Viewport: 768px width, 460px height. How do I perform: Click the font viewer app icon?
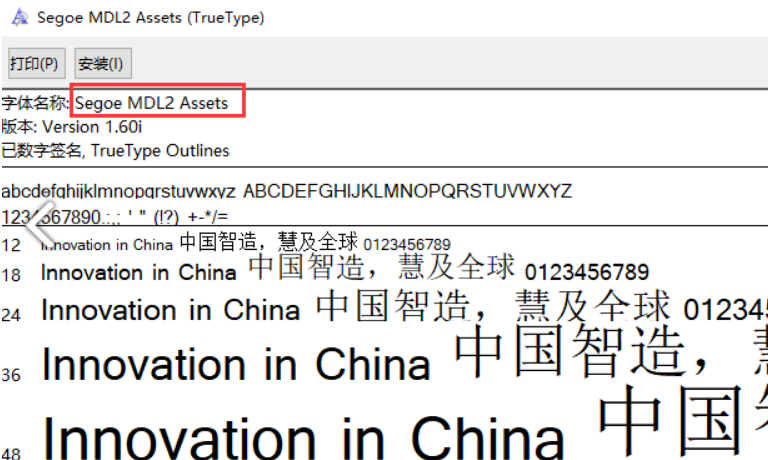tap(20, 18)
